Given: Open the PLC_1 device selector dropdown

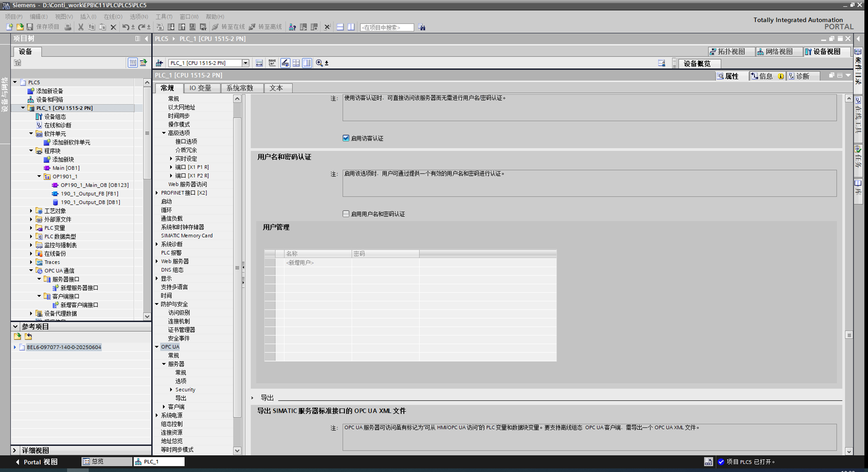Looking at the screenshot, I should click(x=245, y=63).
